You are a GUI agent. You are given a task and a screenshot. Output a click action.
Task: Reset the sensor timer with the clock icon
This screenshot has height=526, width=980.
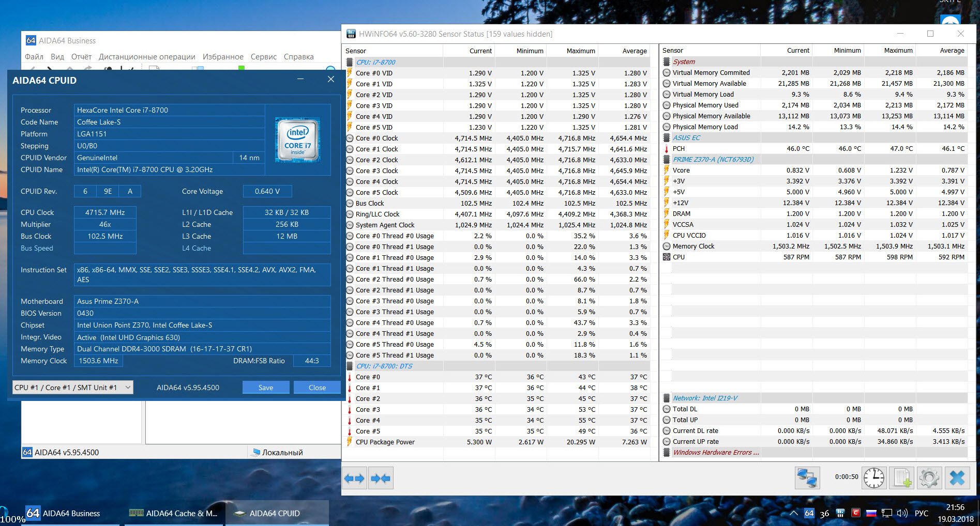click(x=874, y=478)
